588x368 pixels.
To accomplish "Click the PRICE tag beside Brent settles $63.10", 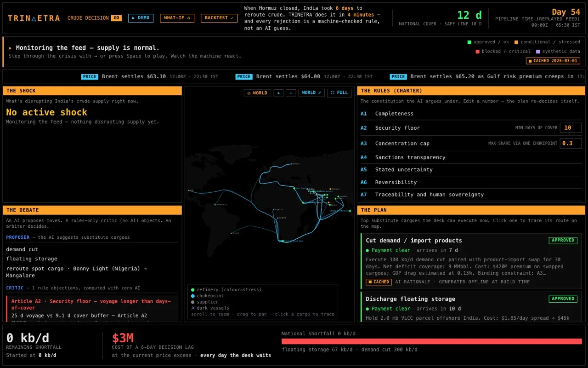I will coord(90,77).
